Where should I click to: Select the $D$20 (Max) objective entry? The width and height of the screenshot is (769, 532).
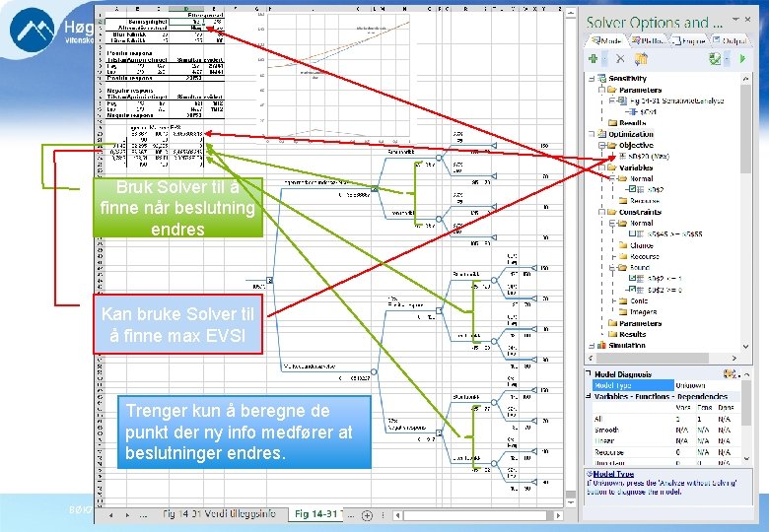[x=644, y=157]
